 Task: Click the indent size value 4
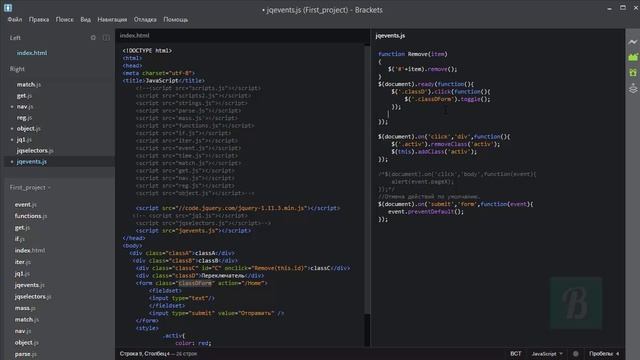pos(617,353)
